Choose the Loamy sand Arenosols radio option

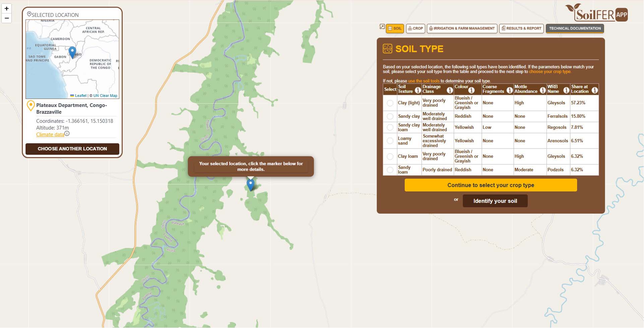point(390,141)
